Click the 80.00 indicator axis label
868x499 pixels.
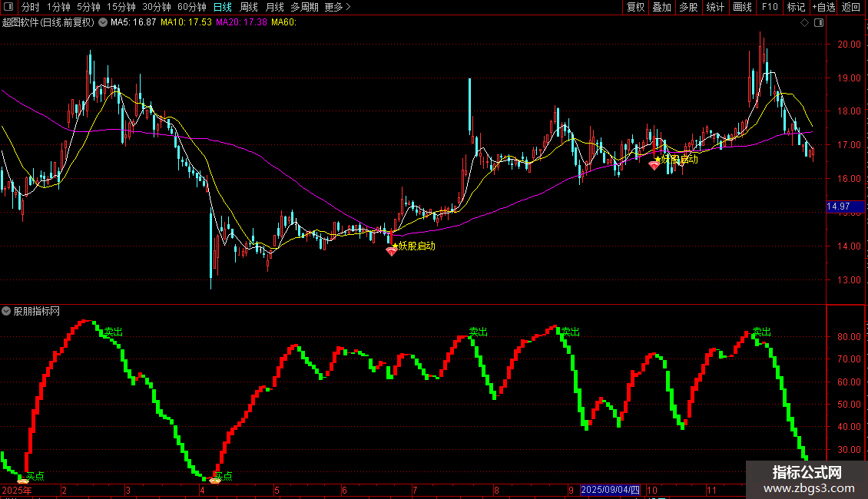click(x=849, y=337)
